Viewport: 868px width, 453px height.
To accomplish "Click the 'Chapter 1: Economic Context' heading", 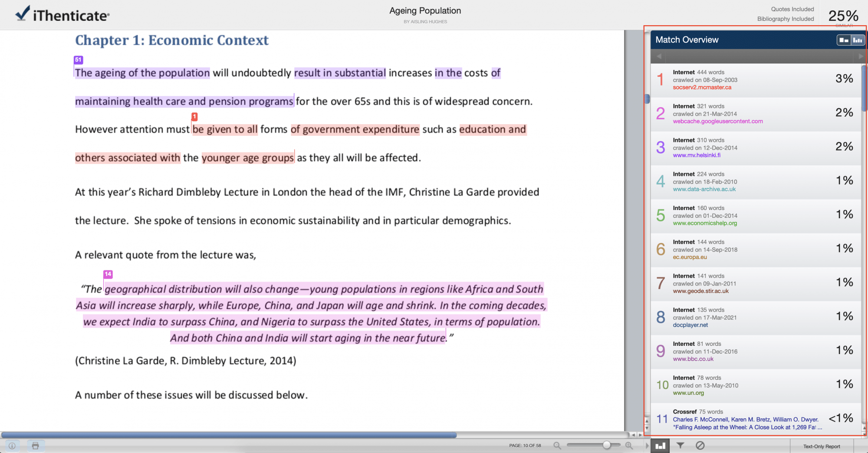I will (x=172, y=40).
